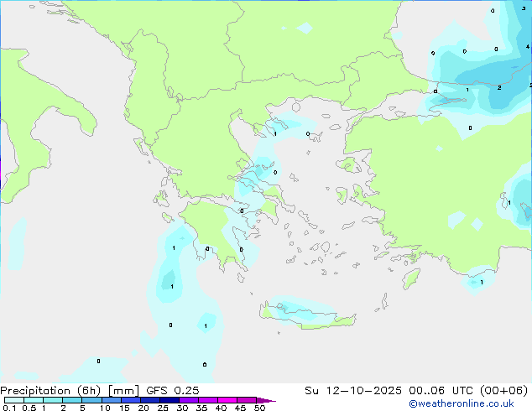Click the '20' legend scale label

pos(143,408)
